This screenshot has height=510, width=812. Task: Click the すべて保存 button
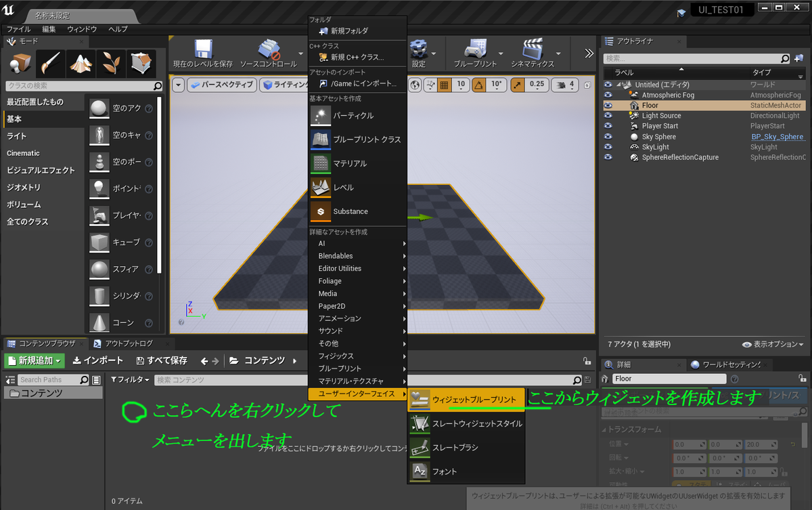tap(162, 361)
